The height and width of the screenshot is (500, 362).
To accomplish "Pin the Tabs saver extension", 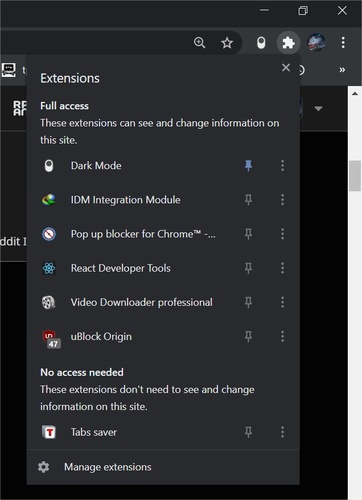I will pos(248,432).
